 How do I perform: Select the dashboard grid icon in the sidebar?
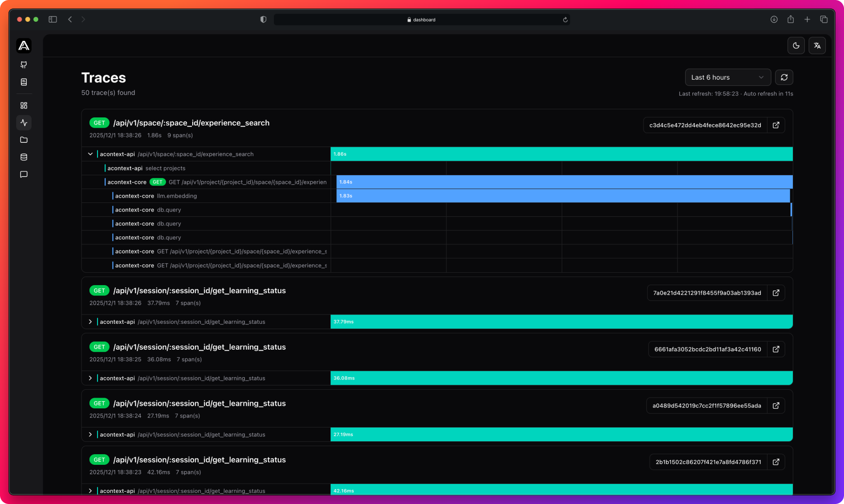click(24, 105)
